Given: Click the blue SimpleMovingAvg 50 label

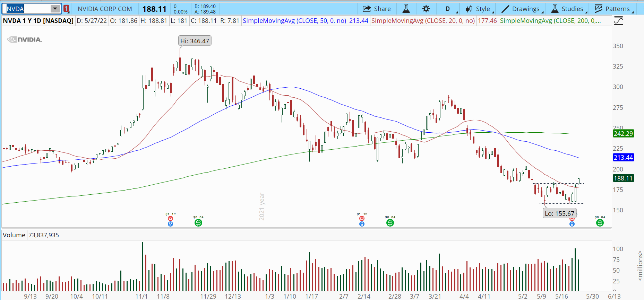Looking at the screenshot, I should point(294,21).
